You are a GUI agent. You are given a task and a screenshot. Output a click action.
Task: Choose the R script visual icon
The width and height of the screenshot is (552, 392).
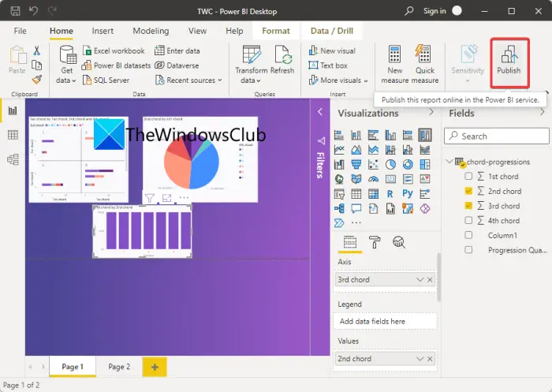tap(390, 194)
